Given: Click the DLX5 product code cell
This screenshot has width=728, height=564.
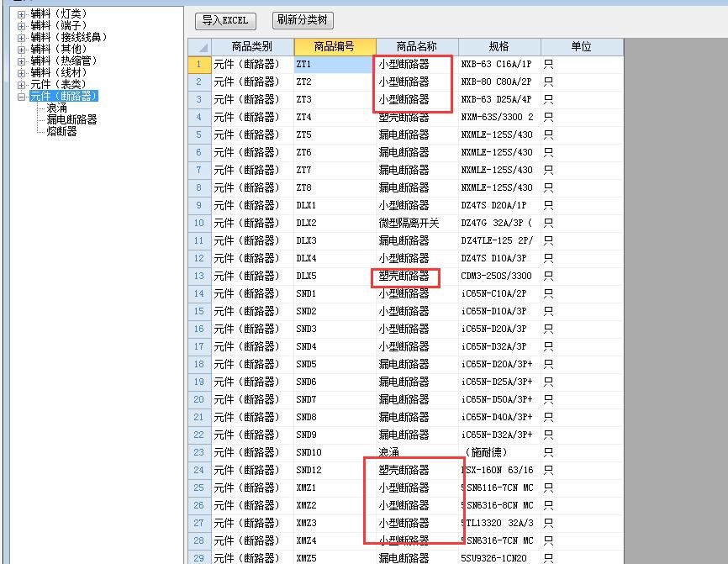Looking at the screenshot, I should [335, 276].
